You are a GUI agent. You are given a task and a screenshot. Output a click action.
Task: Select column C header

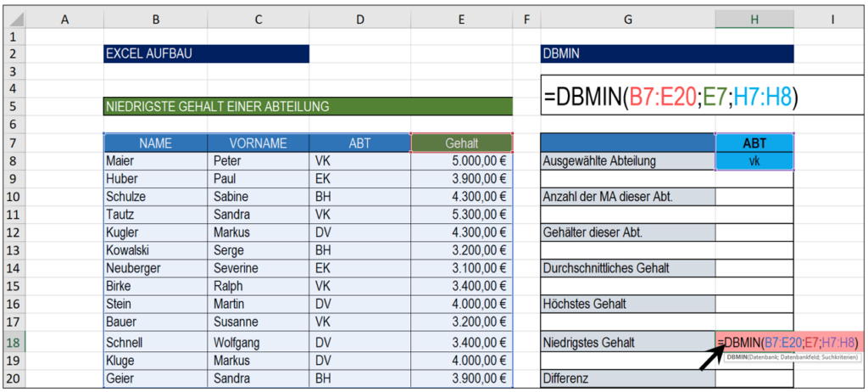[x=259, y=20]
